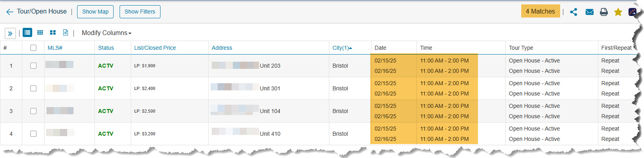Click the ACTV status in the Unit 203 row

[106, 66]
